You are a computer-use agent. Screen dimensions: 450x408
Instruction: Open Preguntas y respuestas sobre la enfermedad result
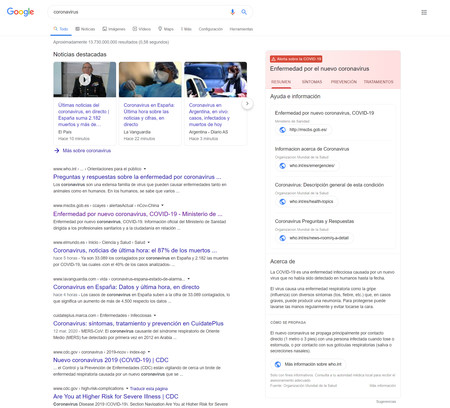click(137, 177)
